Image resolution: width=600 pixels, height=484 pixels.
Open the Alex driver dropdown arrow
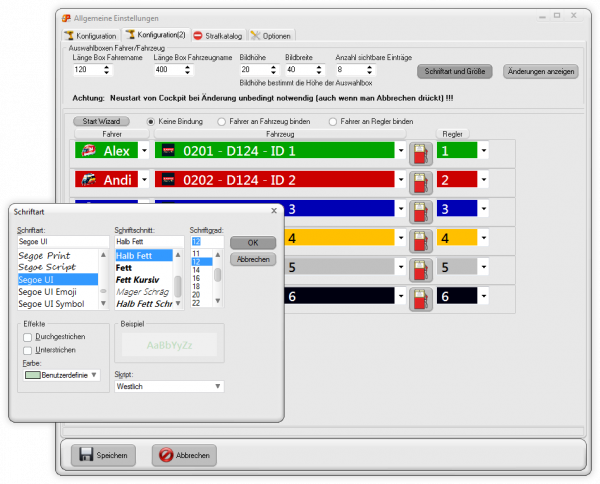point(144,152)
